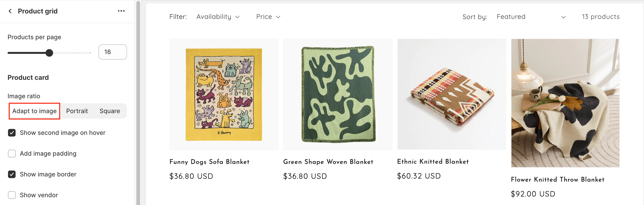Open Ethnic Knitted Blanket product title
The width and height of the screenshot is (644, 205).
coord(433,162)
